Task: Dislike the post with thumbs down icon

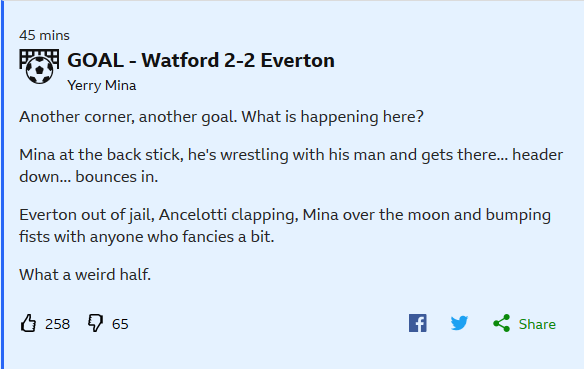Action: pyautogui.click(x=95, y=323)
